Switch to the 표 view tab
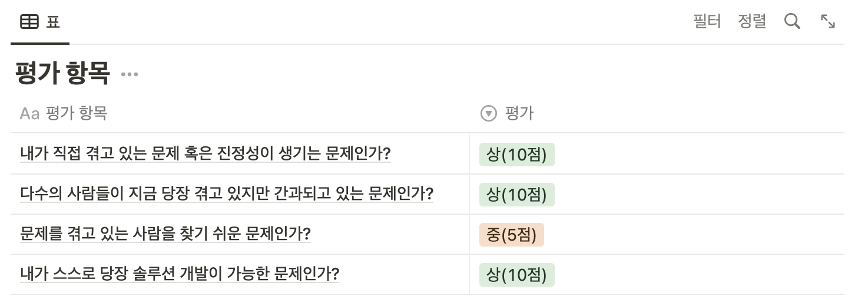Image resolution: width=868 pixels, height=302 pixels. (x=40, y=22)
